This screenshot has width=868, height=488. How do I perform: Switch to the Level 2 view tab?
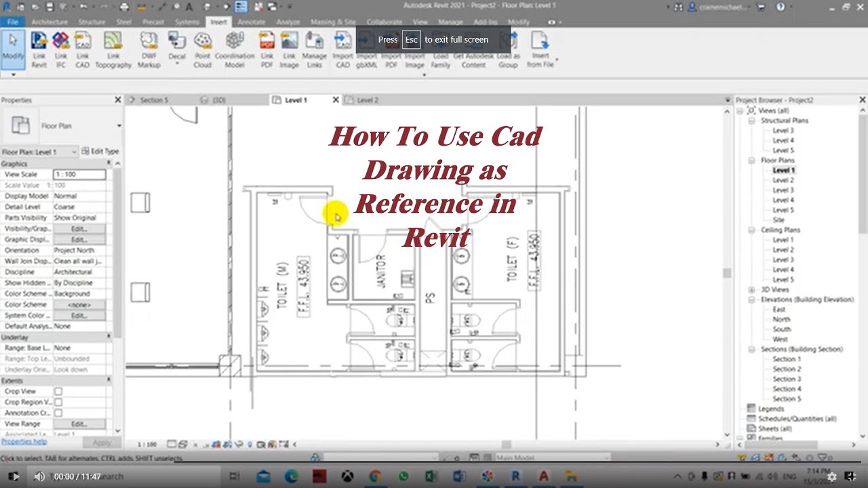pyautogui.click(x=367, y=100)
